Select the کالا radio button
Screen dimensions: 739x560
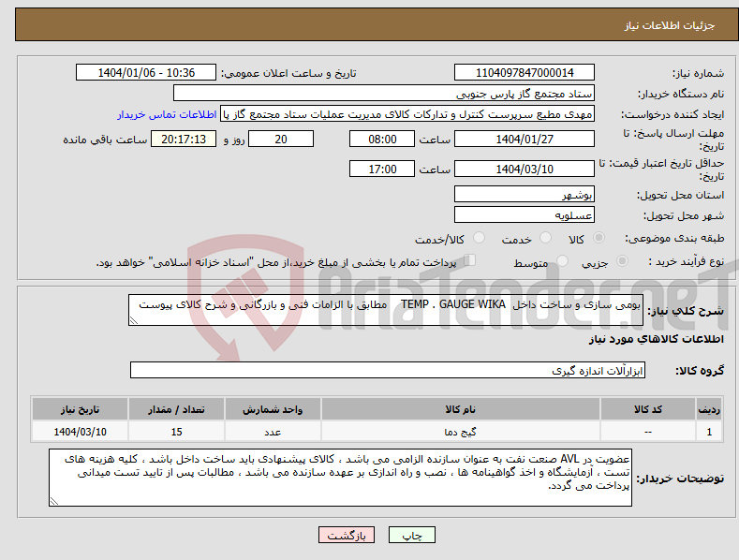[599, 238]
